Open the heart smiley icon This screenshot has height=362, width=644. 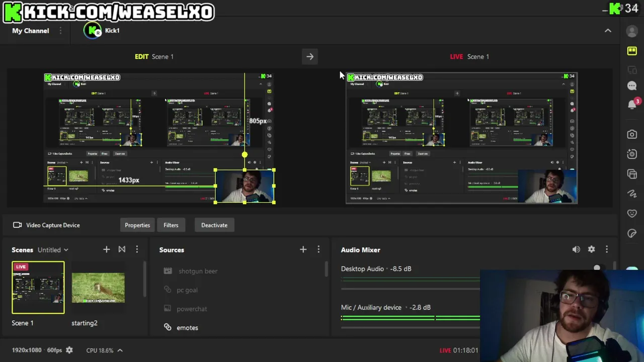(x=632, y=213)
